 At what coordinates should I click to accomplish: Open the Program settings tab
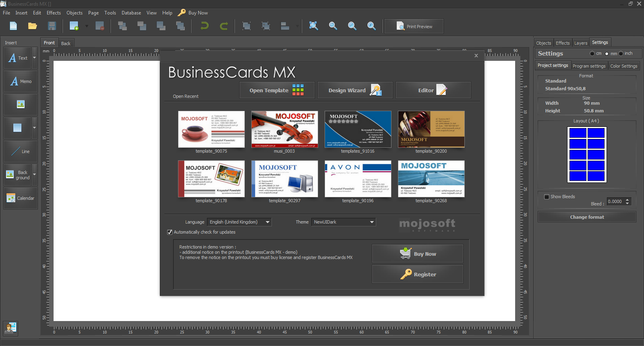589,66
